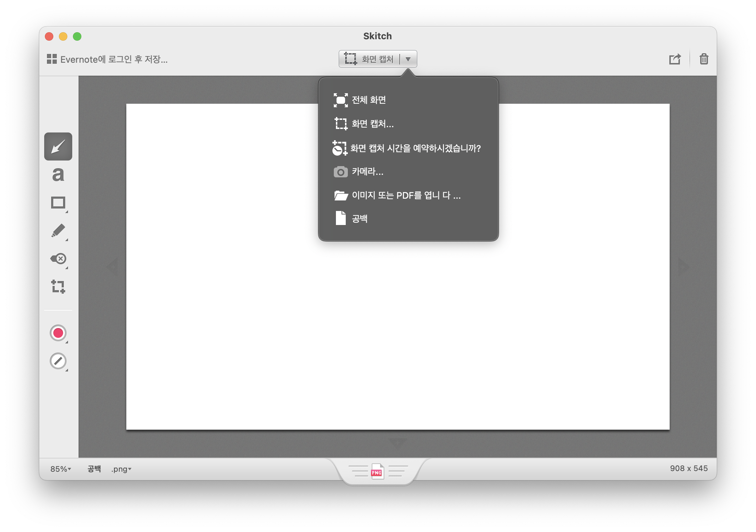
Task: Select the Pixelate blur tool
Action: [x=58, y=259]
